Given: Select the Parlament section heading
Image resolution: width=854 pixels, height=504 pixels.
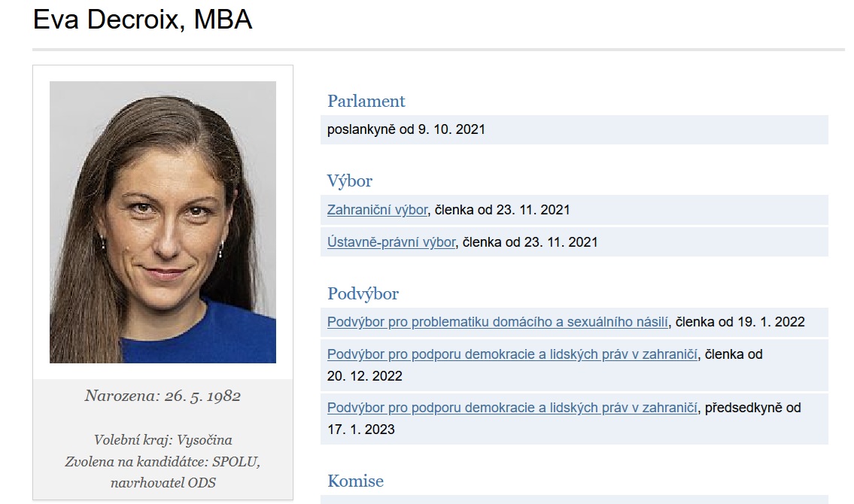Looking at the screenshot, I should click(x=366, y=102).
